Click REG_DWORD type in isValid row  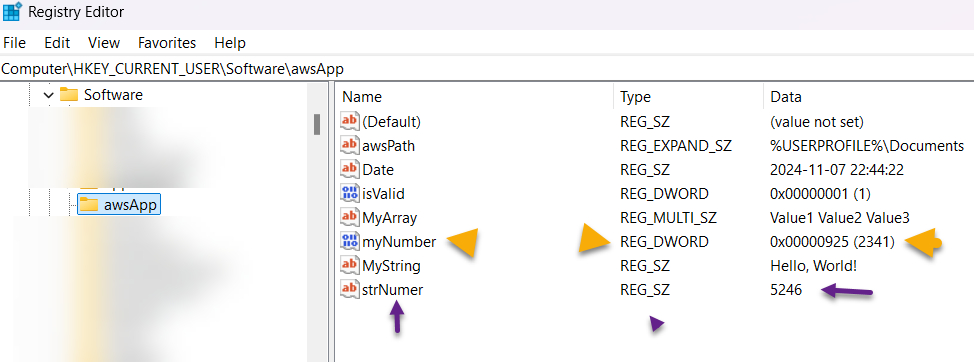[x=664, y=194]
